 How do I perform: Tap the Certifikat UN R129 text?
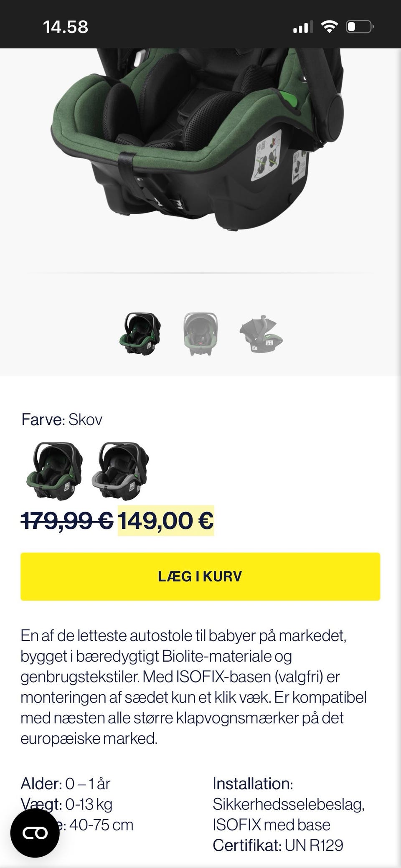[x=278, y=845]
